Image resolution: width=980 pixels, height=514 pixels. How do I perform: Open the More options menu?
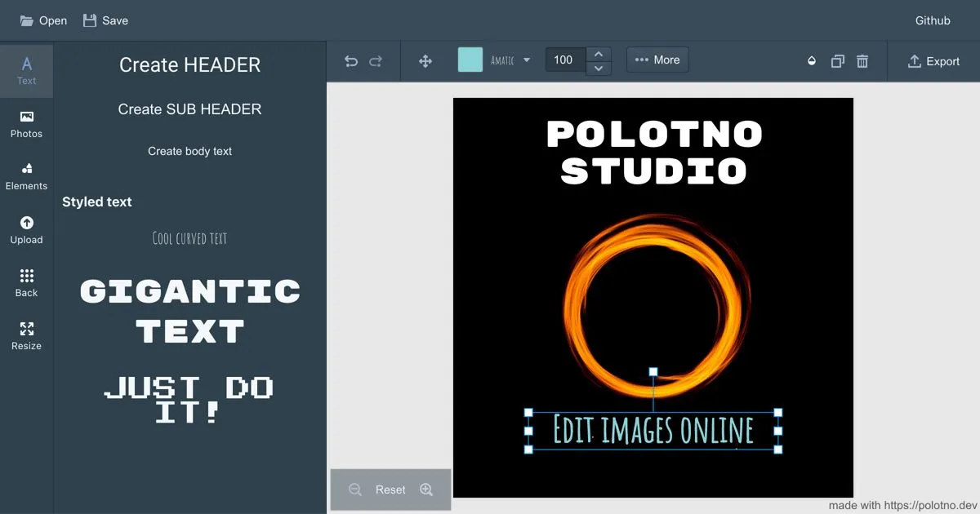[x=657, y=60]
